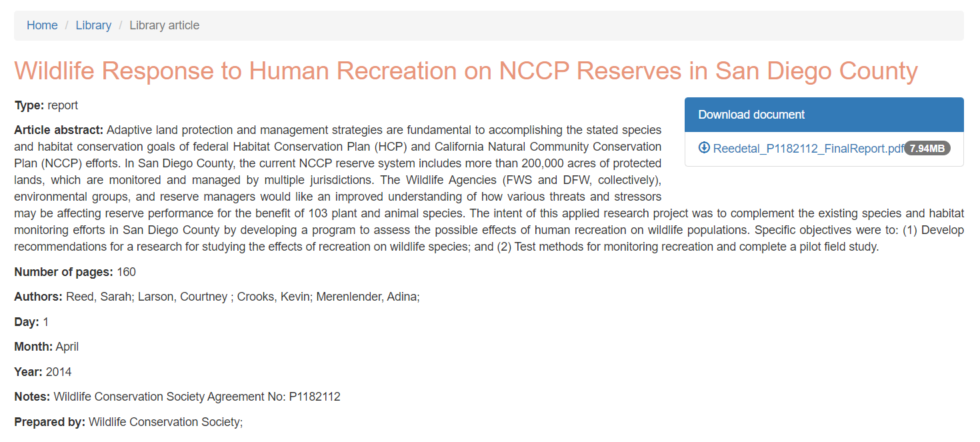Viewport: 980px width, 442px height.
Task: Select the Library article breadcrumb item
Action: pyautogui.click(x=164, y=25)
